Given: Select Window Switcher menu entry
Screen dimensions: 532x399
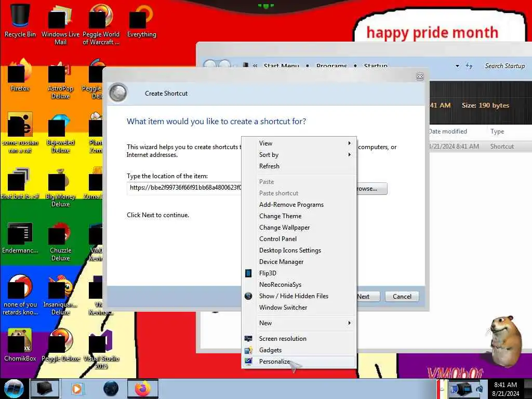Looking at the screenshot, I should point(299,308).
